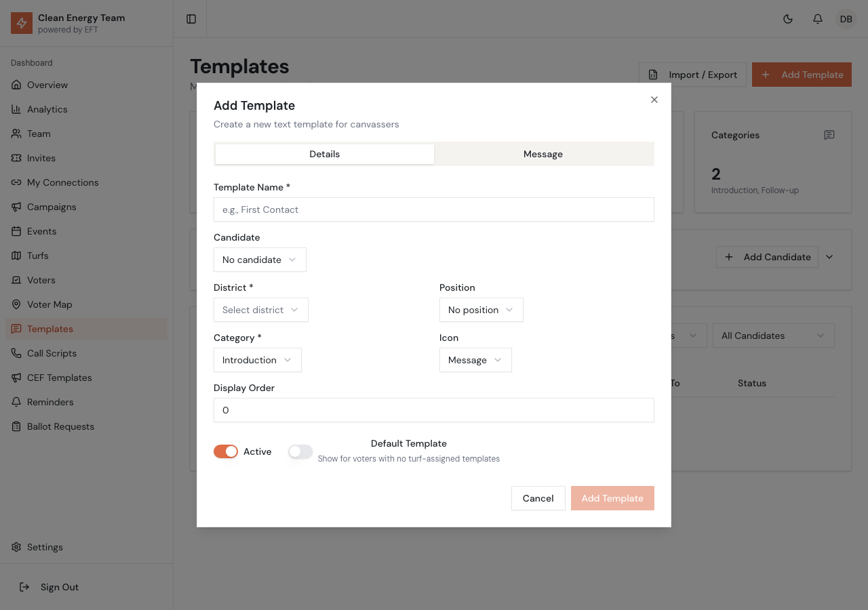Open notifications from the bell icon

click(817, 19)
